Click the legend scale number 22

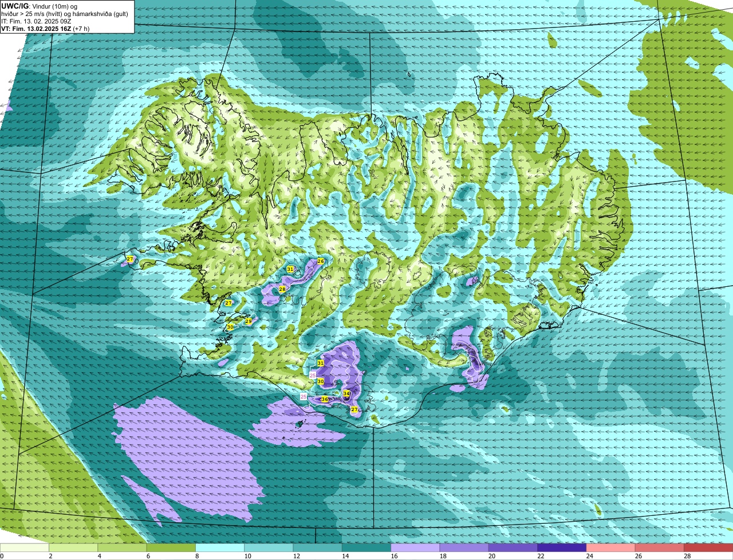[541, 556]
